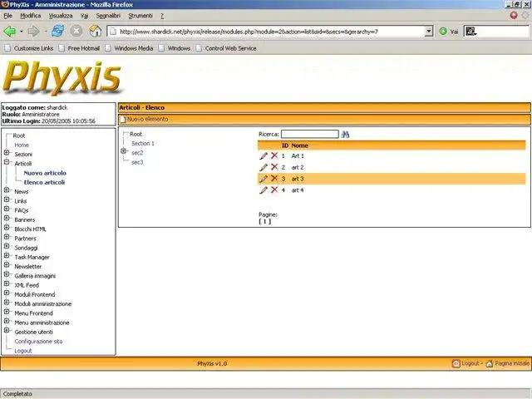The height and width of the screenshot is (399, 532).
Task: Go to the Home page icon
Action: click(96, 32)
